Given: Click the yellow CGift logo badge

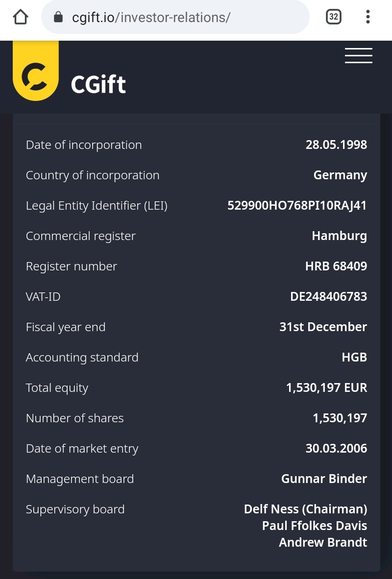Looking at the screenshot, I should tap(36, 72).
